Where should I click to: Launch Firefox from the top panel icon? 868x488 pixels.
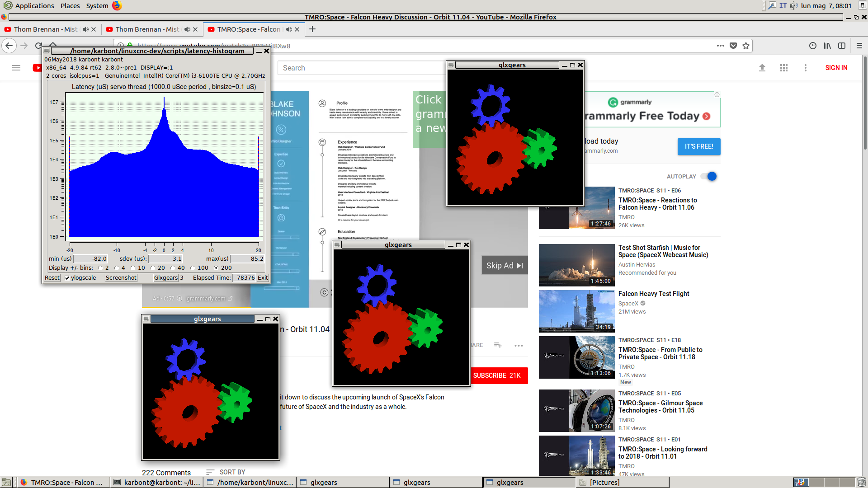click(117, 5)
